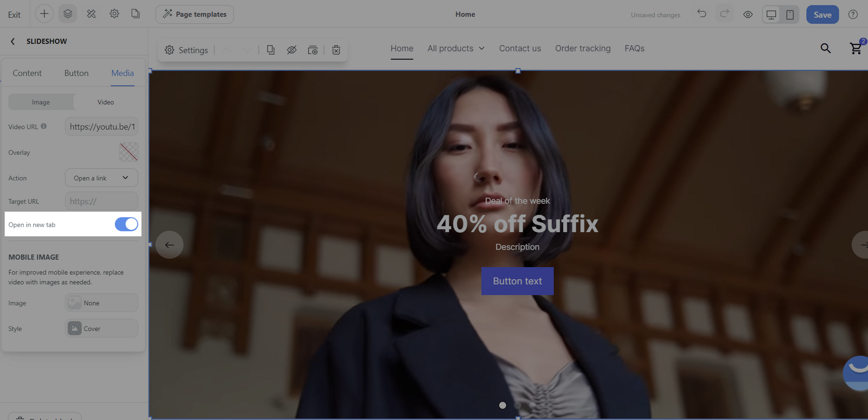
Task: Open the Style Cover selector
Action: 101,328
